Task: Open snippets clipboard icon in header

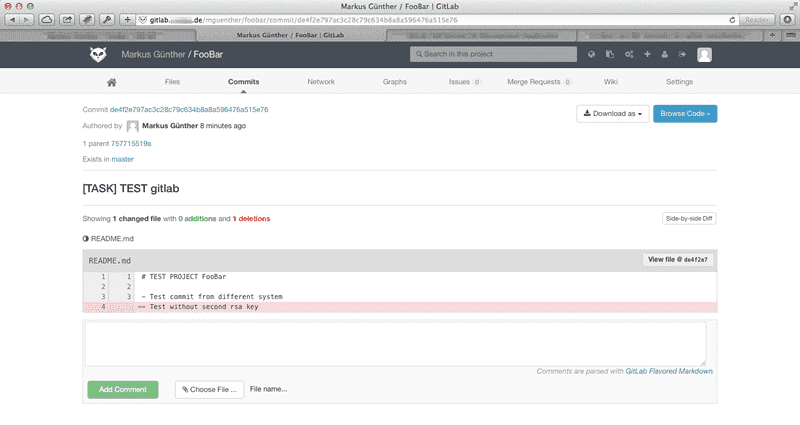Action: click(x=610, y=54)
